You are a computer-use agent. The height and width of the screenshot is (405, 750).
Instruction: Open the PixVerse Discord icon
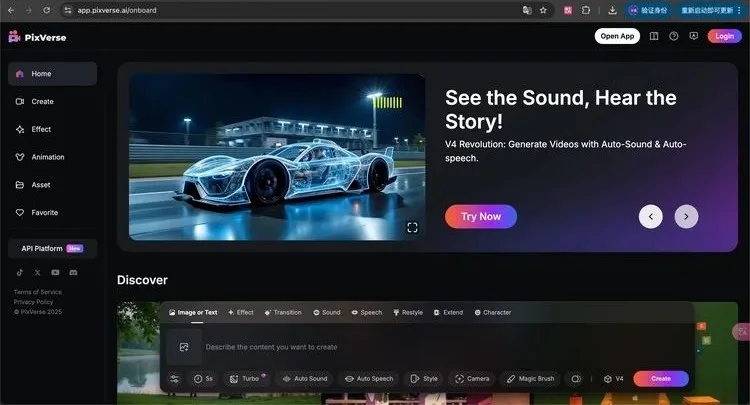pyautogui.click(x=73, y=273)
